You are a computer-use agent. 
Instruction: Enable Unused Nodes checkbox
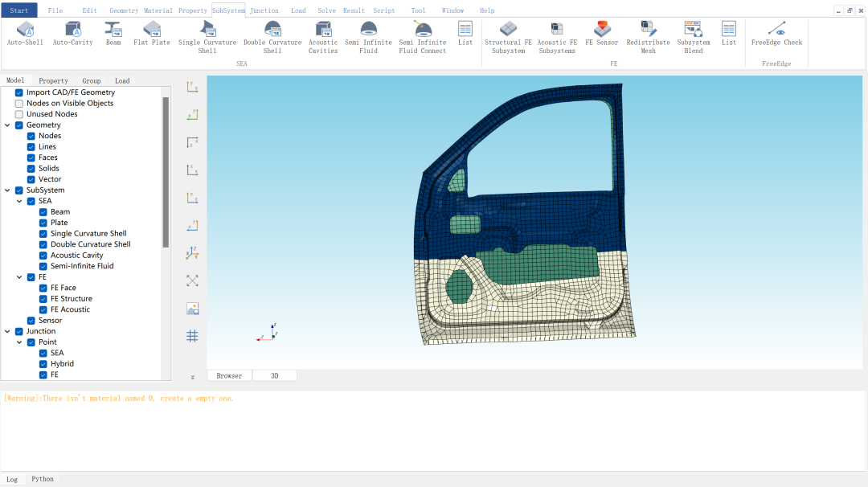pyautogui.click(x=18, y=114)
